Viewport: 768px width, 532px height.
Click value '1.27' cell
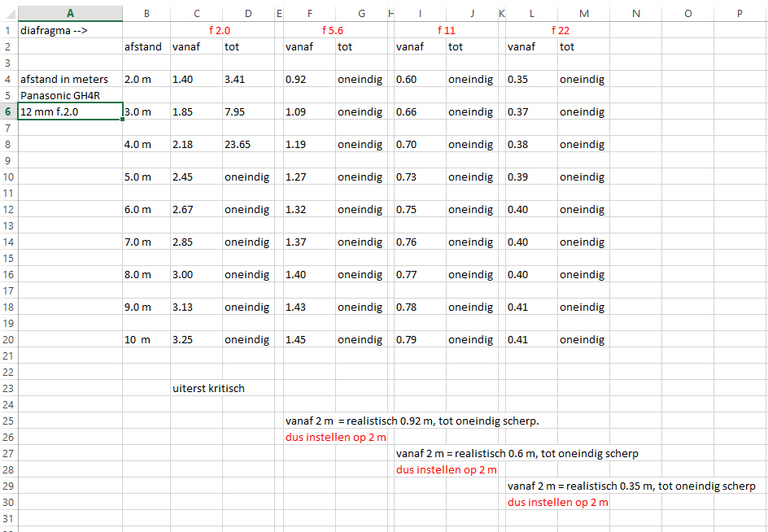click(309, 177)
